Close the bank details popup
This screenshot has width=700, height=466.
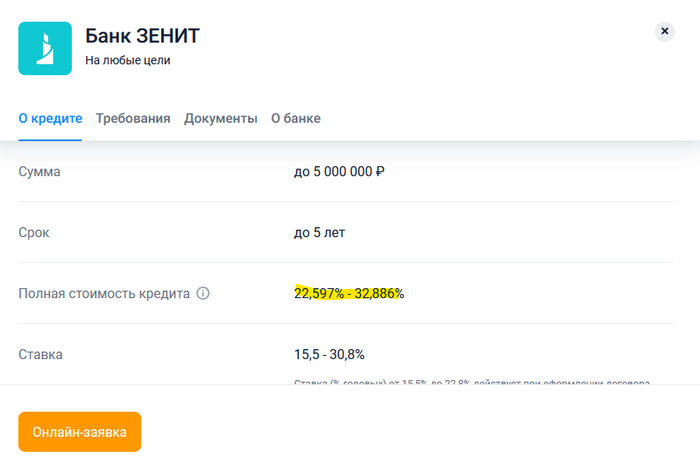(x=665, y=31)
